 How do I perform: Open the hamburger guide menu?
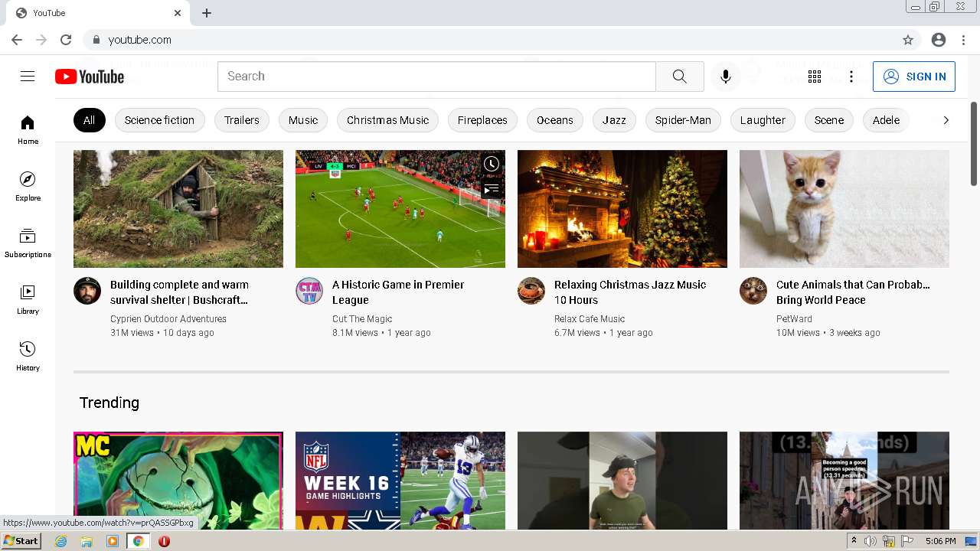[28, 77]
